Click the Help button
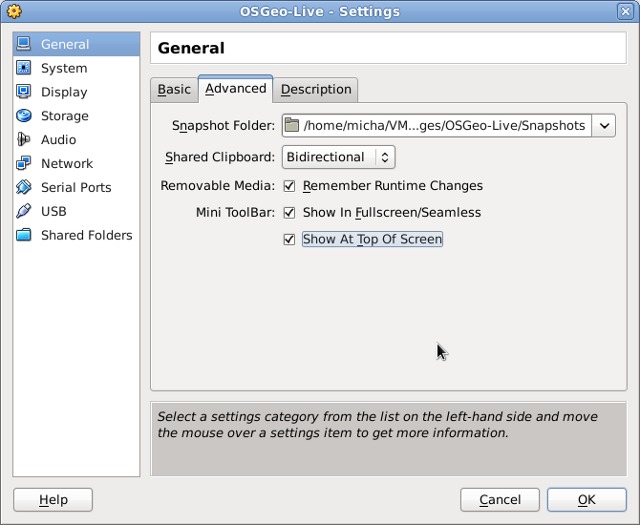Image resolution: width=640 pixels, height=525 pixels. (x=53, y=500)
